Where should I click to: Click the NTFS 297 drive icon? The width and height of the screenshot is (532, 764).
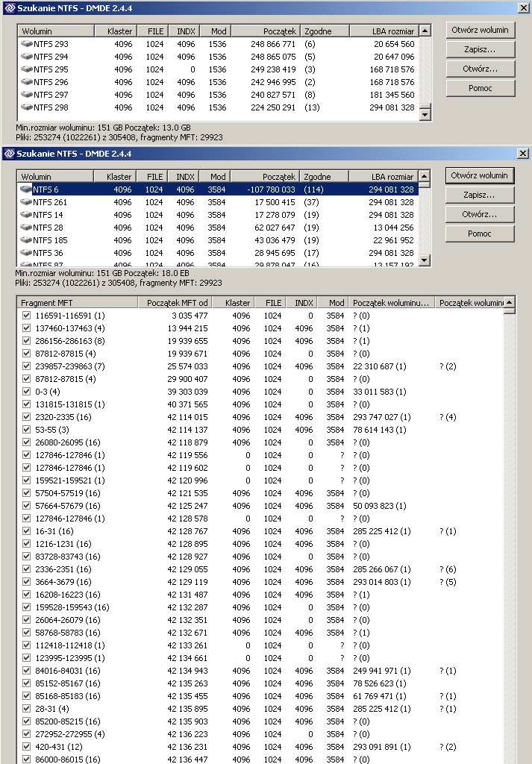click(27, 95)
